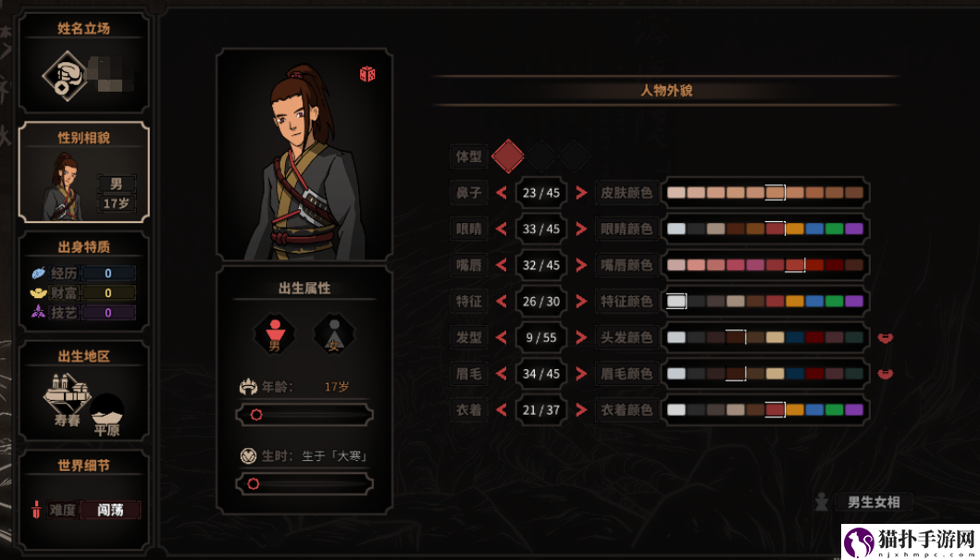The width and height of the screenshot is (980, 560).
Task: Open the 出生地区 panel
Action: pyautogui.click(x=84, y=391)
